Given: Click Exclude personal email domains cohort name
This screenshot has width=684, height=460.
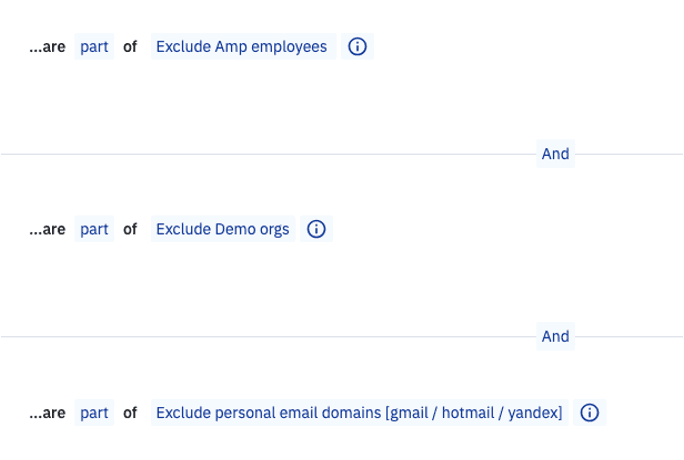Looking at the screenshot, I should pos(359,412).
